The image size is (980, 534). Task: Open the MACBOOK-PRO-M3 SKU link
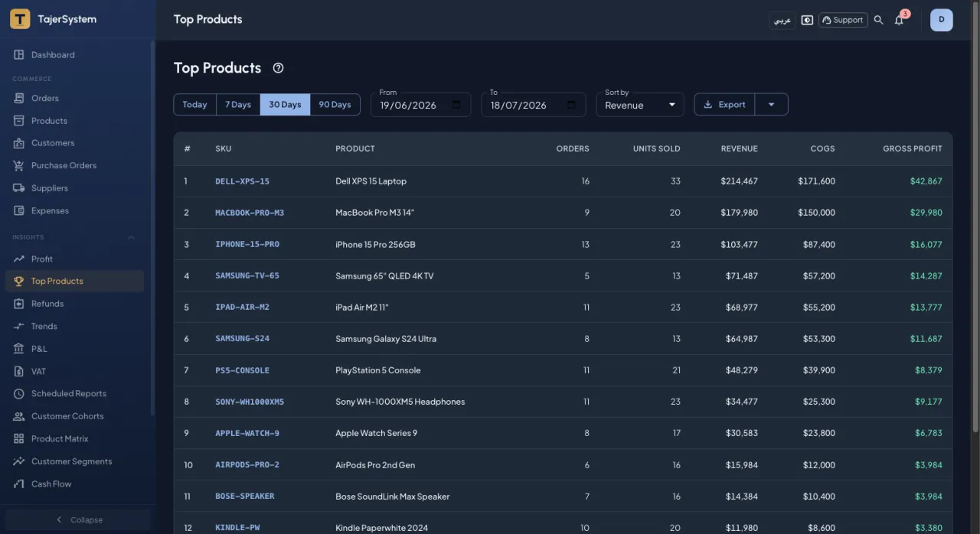(x=250, y=213)
